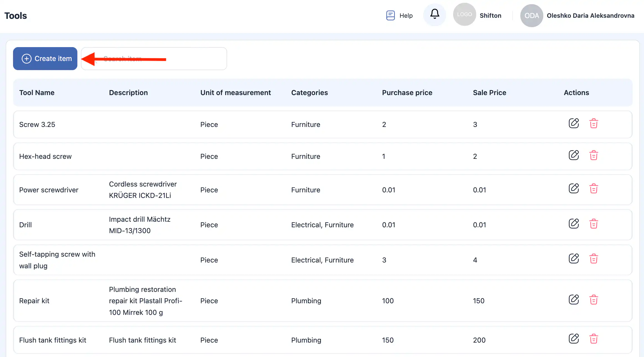Open the Help link
This screenshot has height=357, width=644.
click(406, 16)
